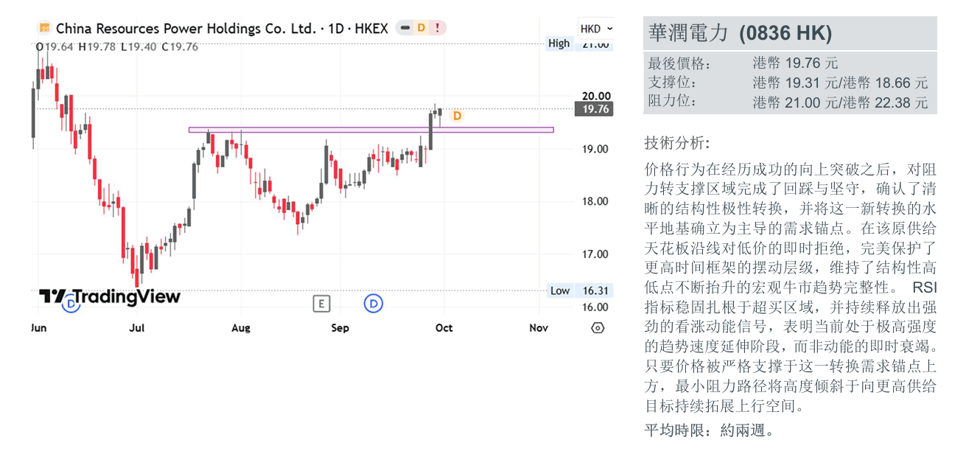Open the HKD currency dropdown

(x=595, y=29)
